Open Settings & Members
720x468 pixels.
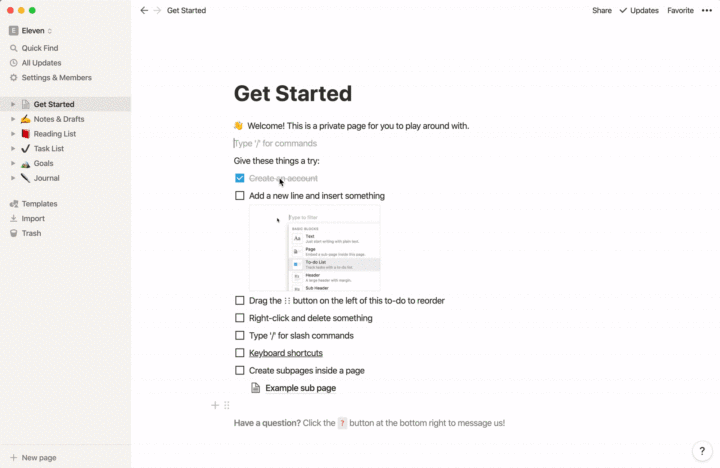point(56,77)
